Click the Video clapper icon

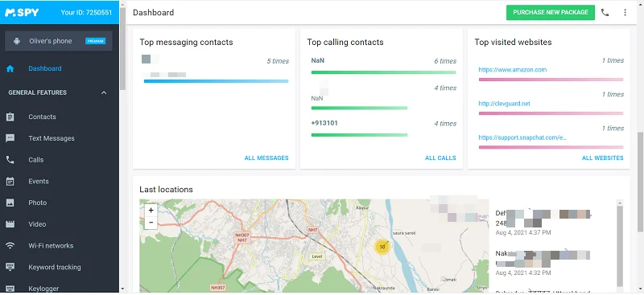point(10,224)
